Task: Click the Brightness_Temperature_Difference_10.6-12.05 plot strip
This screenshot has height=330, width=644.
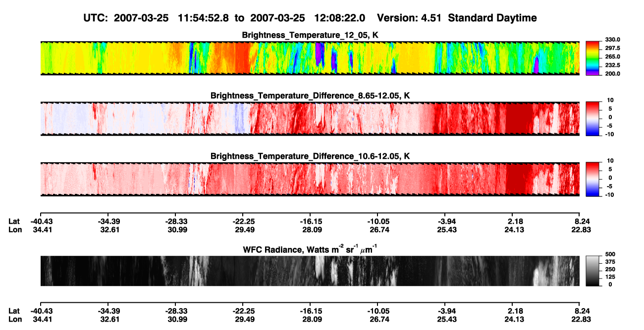Action: click(x=310, y=179)
